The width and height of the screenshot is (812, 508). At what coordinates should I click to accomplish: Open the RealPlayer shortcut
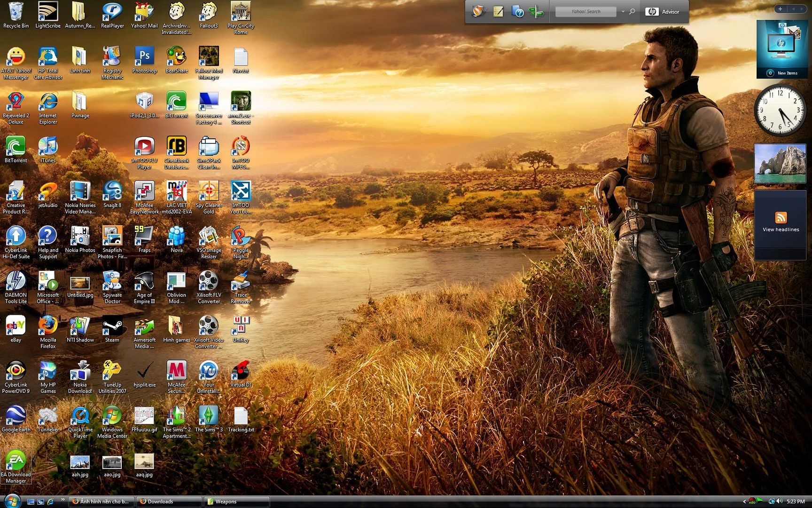[112, 15]
